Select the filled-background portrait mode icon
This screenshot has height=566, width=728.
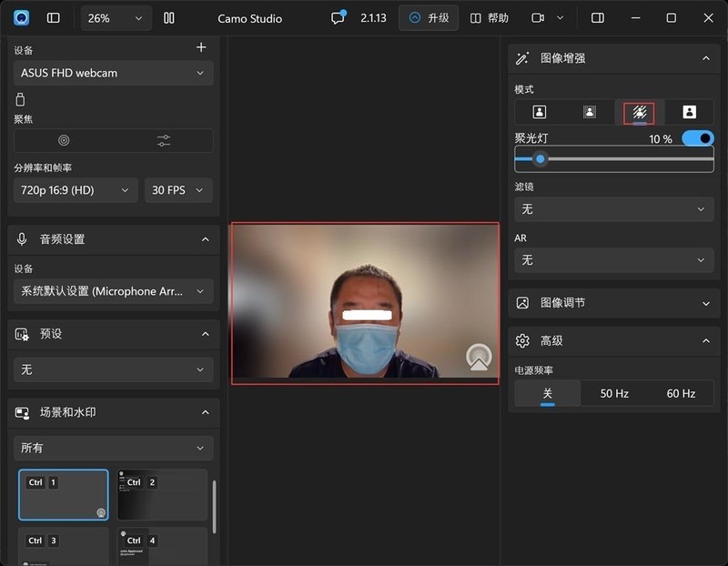(x=689, y=112)
